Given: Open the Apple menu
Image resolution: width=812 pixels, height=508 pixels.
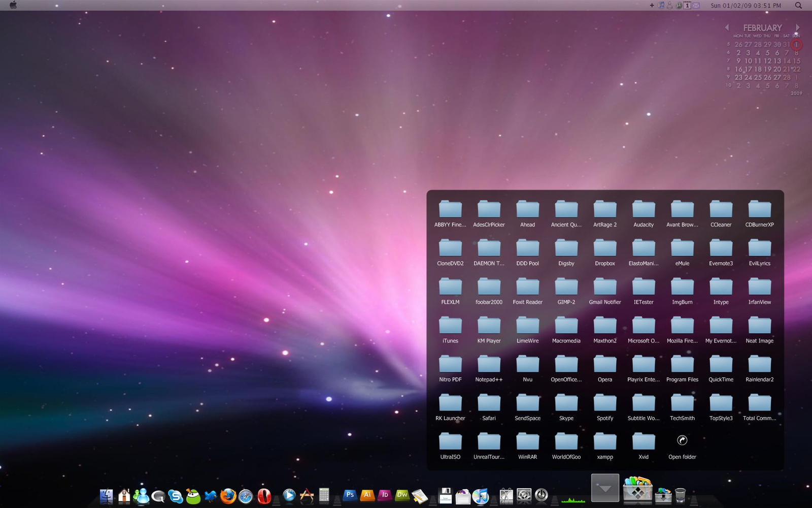Looking at the screenshot, I should click(13, 5).
